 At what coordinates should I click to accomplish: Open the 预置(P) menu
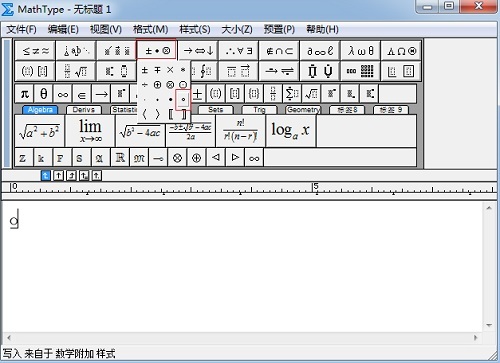tap(279, 30)
